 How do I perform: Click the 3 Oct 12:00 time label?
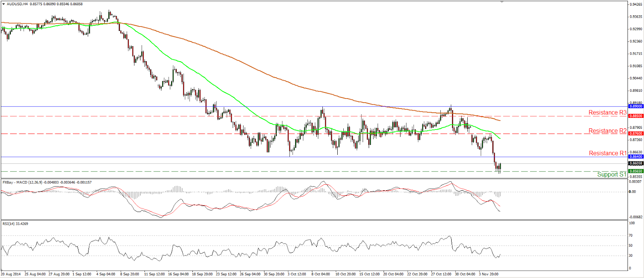(x=297, y=274)
